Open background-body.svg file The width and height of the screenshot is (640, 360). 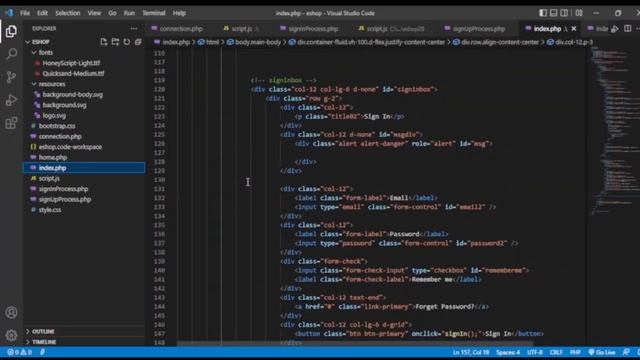click(x=73, y=94)
